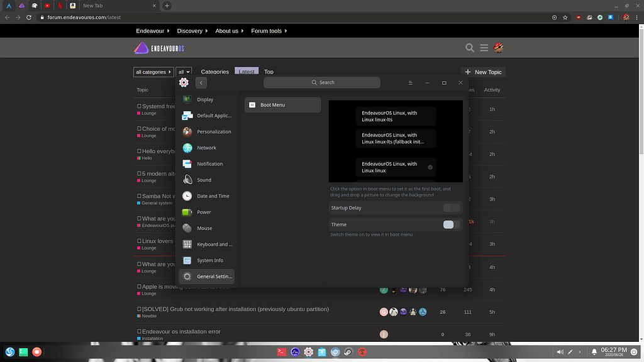The height and width of the screenshot is (362, 644).
Task: Switch to the Top tab
Action: pos(269,72)
